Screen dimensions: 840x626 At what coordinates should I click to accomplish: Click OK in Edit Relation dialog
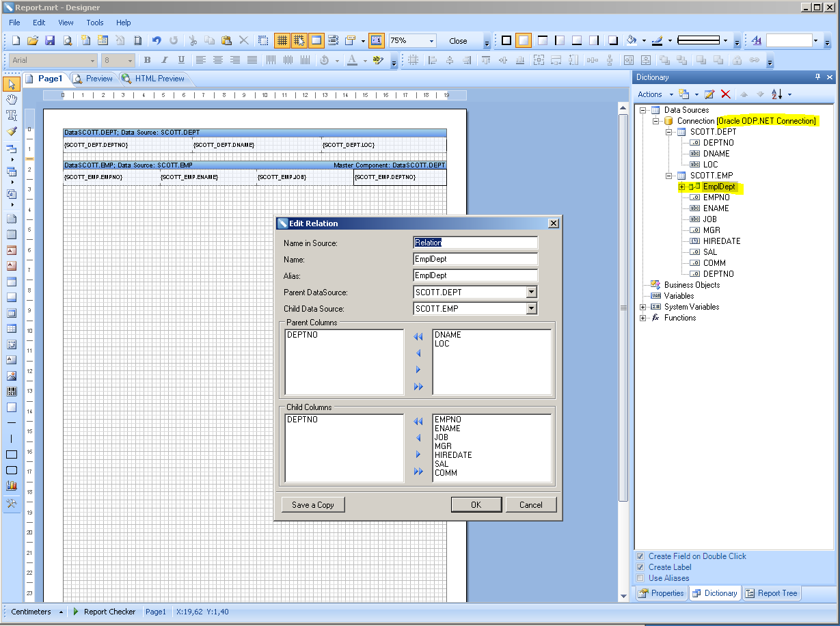476,505
